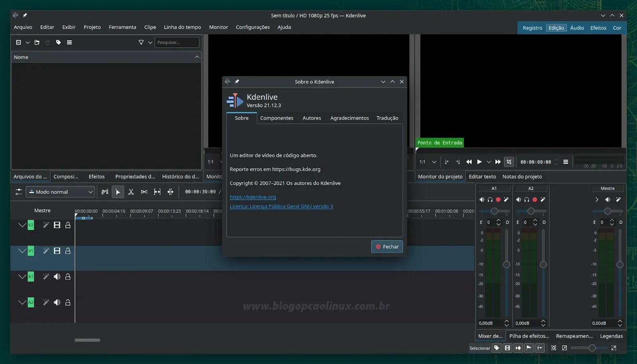The image size is (637, 364).
Task: Open the Linha do tempo menu
Action: (x=182, y=27)
